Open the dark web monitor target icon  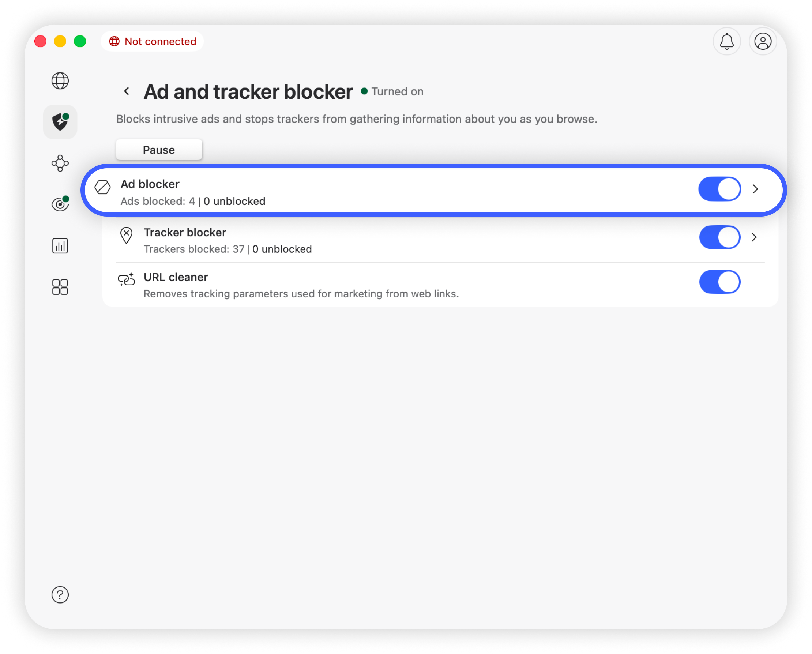tap(60, 204)
